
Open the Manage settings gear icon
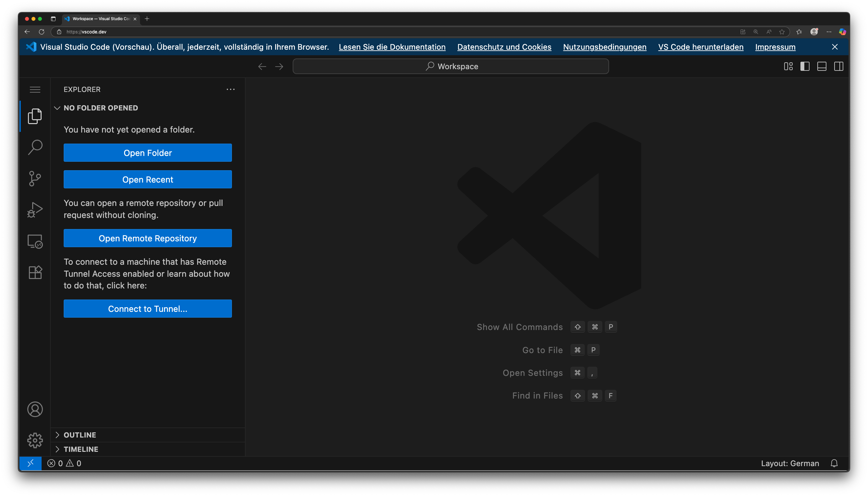(35, 440)
